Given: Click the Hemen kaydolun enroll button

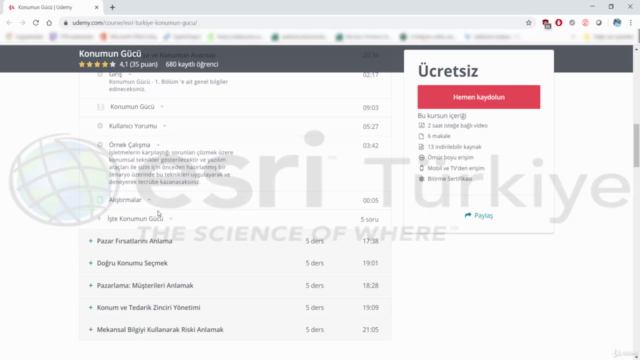Looking at the screenshot, I should [x=479, y=97].
